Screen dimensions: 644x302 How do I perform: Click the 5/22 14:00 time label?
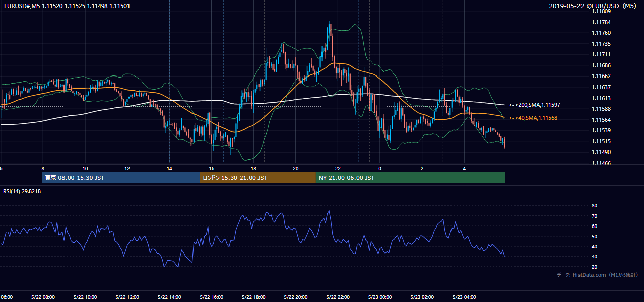point(169,297)
